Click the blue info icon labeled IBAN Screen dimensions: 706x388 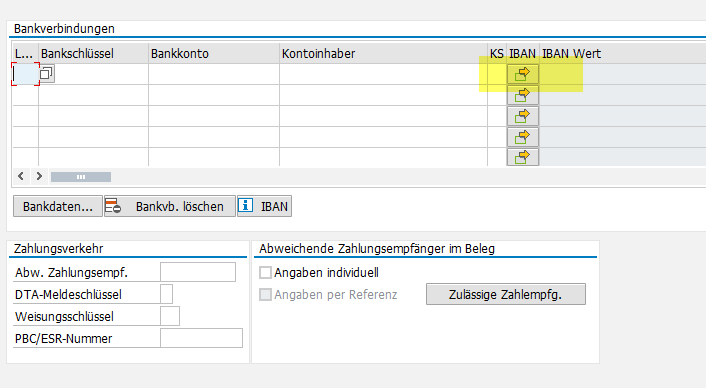click(245, 206)
